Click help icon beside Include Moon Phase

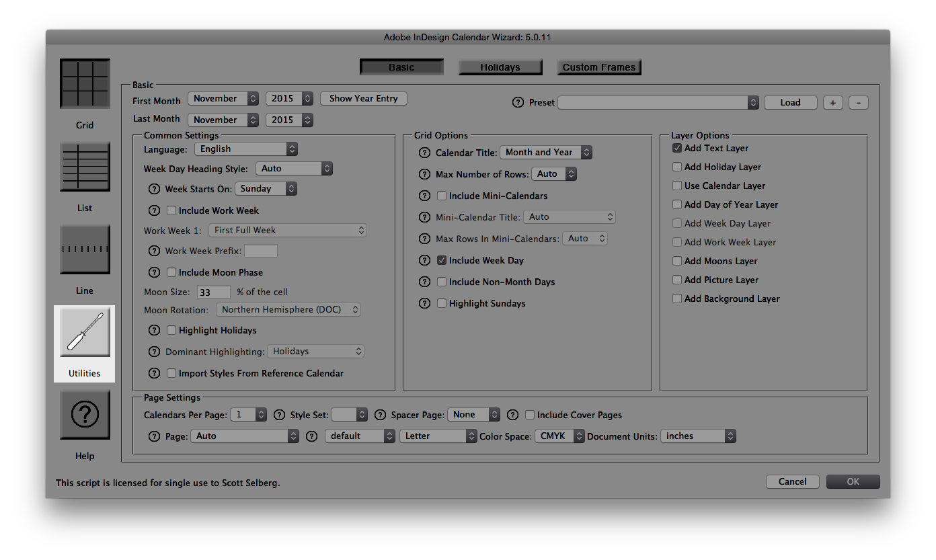(154, 272)
